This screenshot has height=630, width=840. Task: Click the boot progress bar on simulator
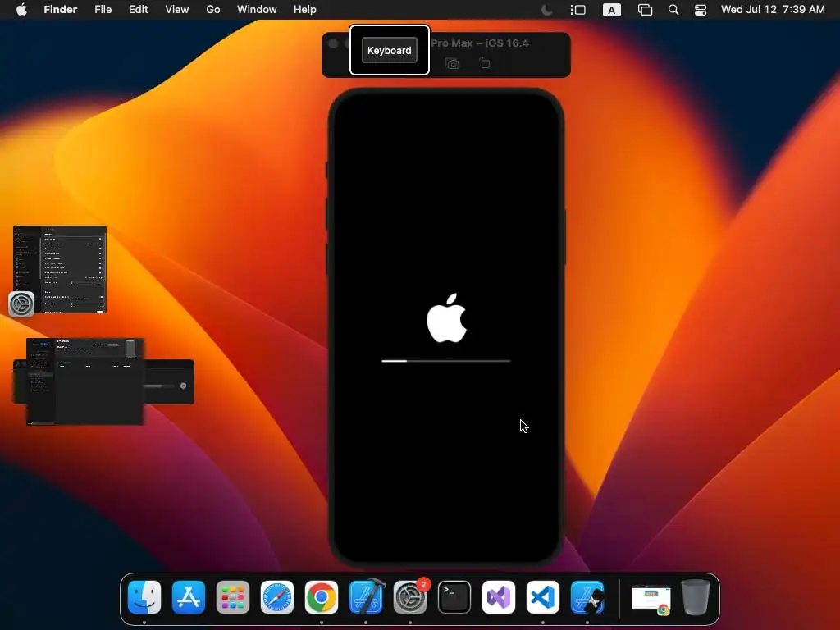pyautogui.click(x=445, y=361)
